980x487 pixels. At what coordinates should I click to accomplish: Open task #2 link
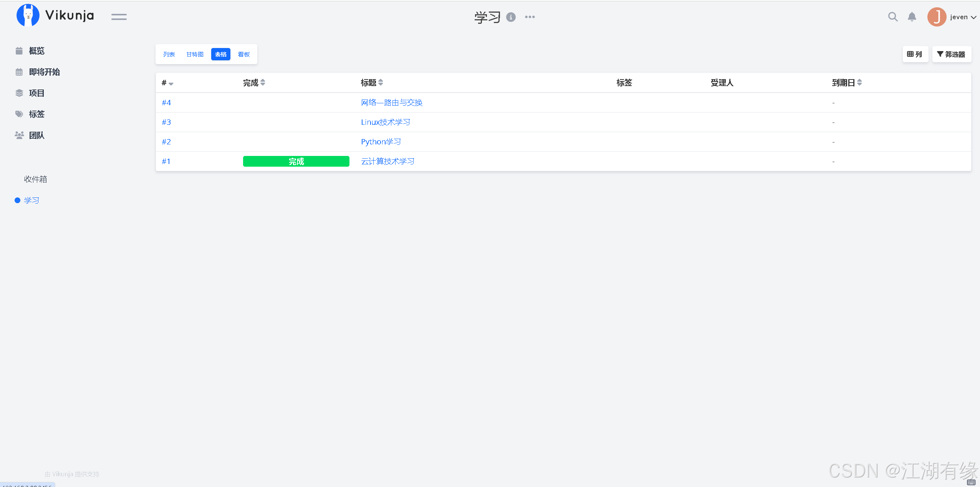166,142
